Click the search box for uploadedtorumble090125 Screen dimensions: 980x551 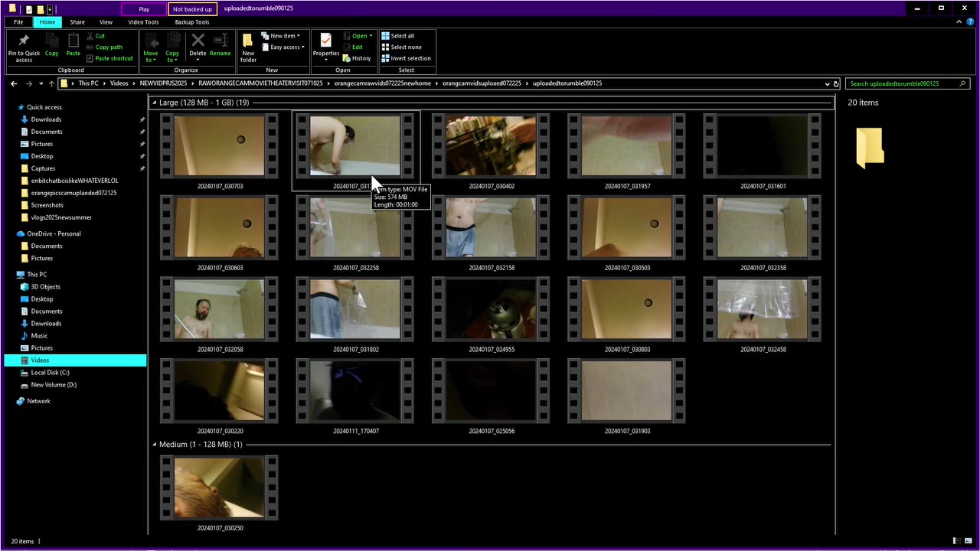[x=907, y=83]
